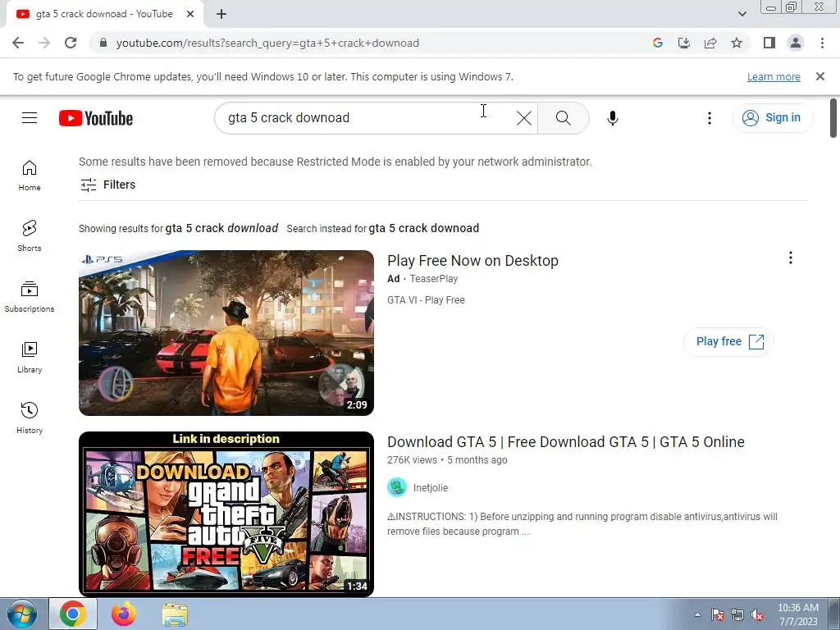Click Chrome in the taskbar
The image size is (840, 630).
tap(73, 614)
